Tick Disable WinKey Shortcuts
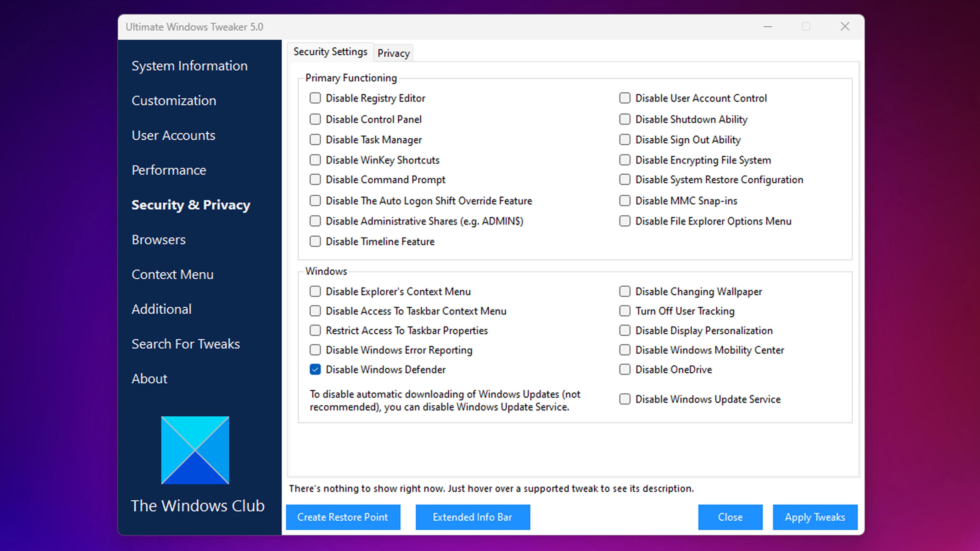The width and height of the screenshot is (980, 551). point(315,160)
